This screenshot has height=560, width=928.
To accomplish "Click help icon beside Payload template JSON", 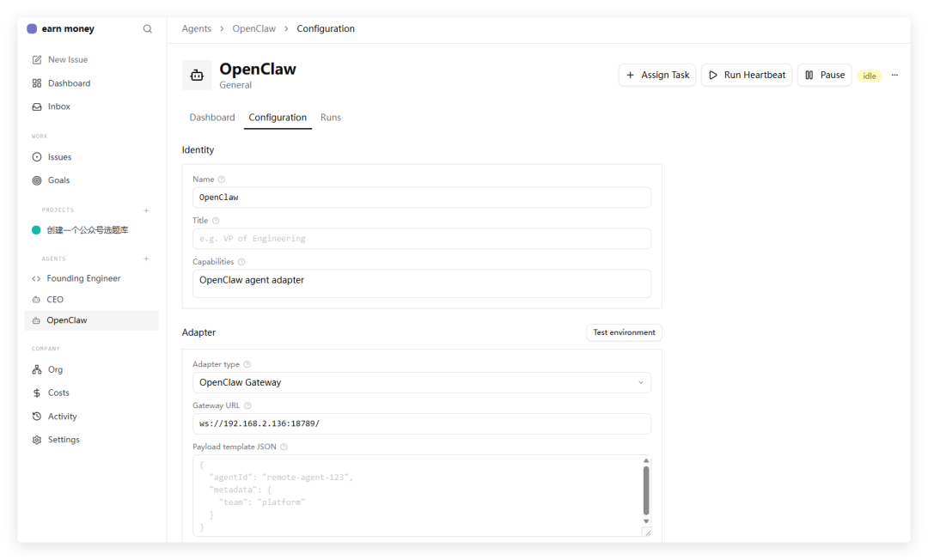I will pyautogui.click(x=284, y=447).
